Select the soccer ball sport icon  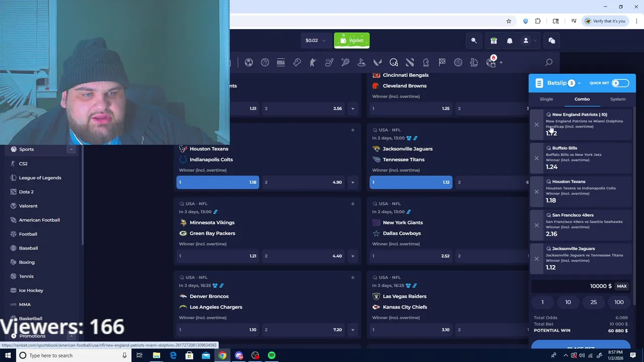tap(249, 62)
